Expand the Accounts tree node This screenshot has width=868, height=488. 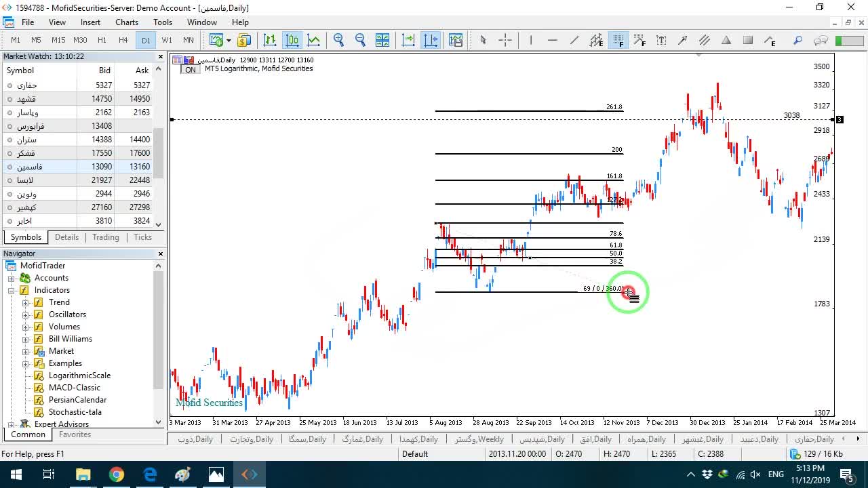pyautogui.click(x=12, y=278)
